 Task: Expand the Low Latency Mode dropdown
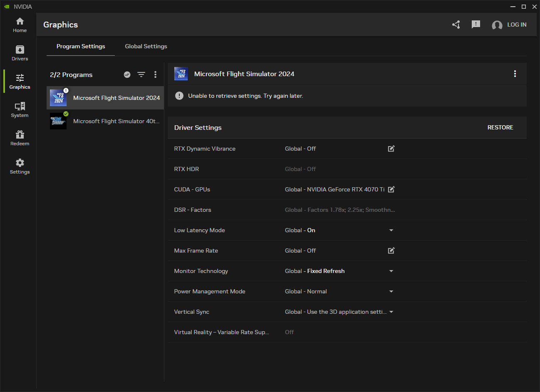coord(391,230)
